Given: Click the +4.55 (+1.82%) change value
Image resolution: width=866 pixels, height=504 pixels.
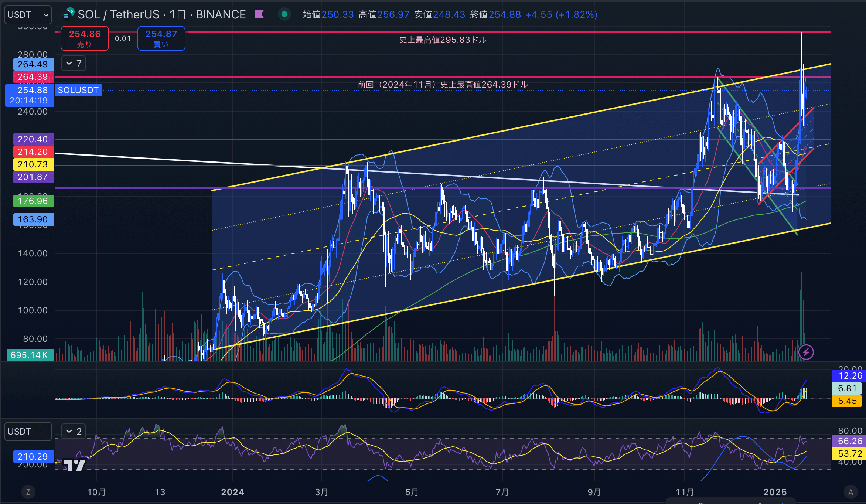Looking at the screenshot, I should point(561,14).
